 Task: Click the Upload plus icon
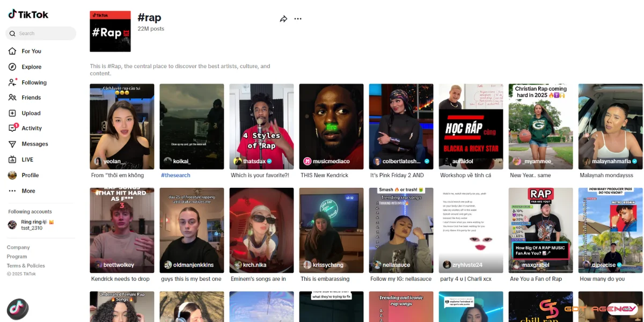12,113
